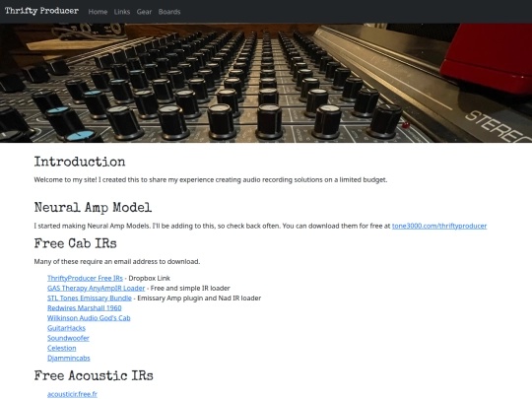Open STL Tones Emissary Bundle link
Image resolution: width=532 pixels, height=399 pixels.
(90, 298)
